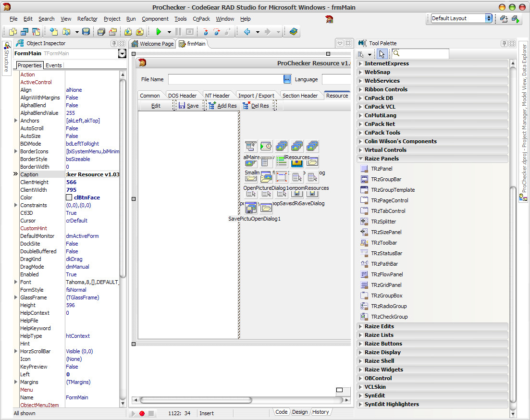The width and height of the screenshot is (530, 420).
Task: Click the Tool Palette search field
Action: tap(420, 54)
